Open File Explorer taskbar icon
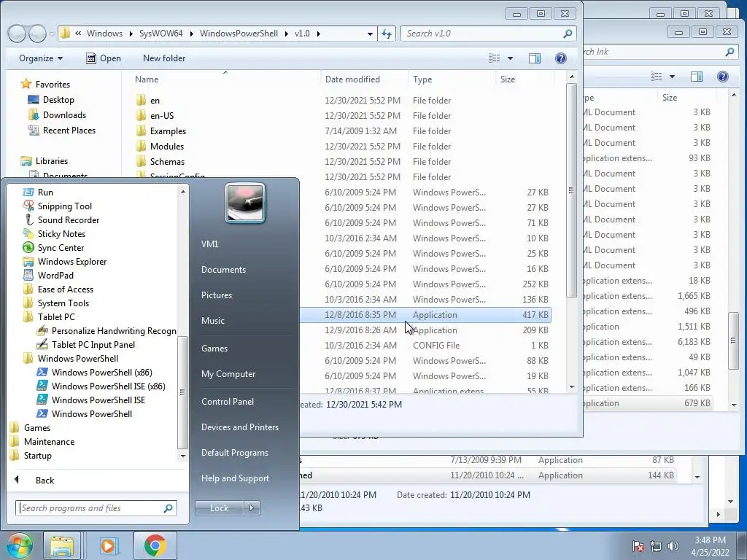This screenshot has height=560, width=747. point(62,545)
